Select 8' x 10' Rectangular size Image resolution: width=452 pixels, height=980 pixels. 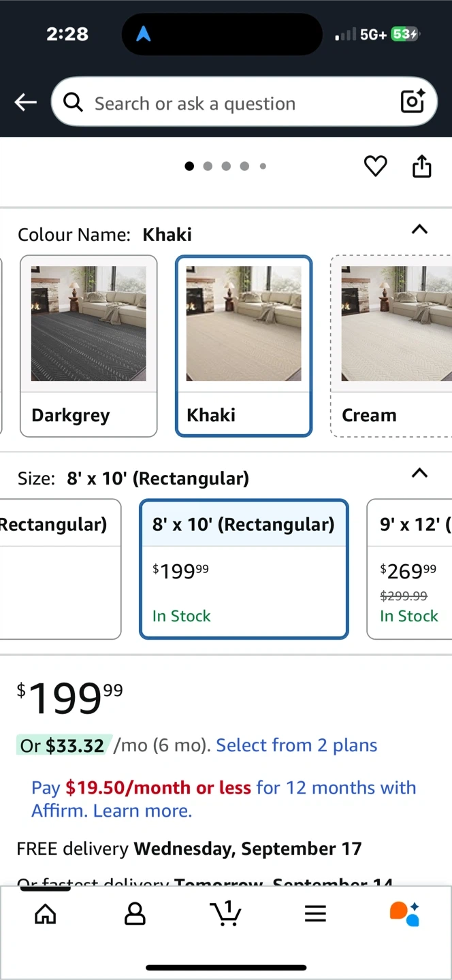244,569
